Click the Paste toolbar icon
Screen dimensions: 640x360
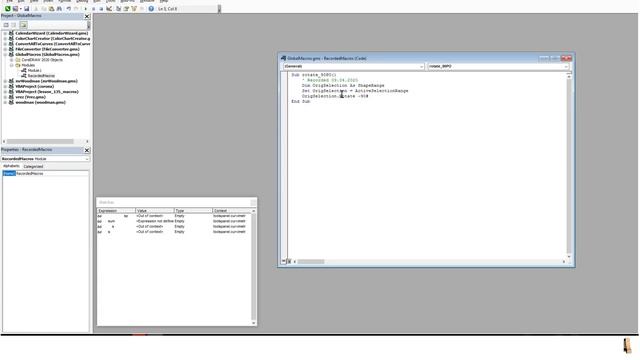51,9
